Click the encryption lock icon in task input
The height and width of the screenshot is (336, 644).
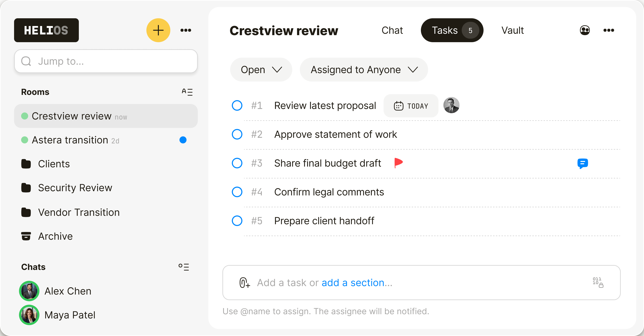598,282
